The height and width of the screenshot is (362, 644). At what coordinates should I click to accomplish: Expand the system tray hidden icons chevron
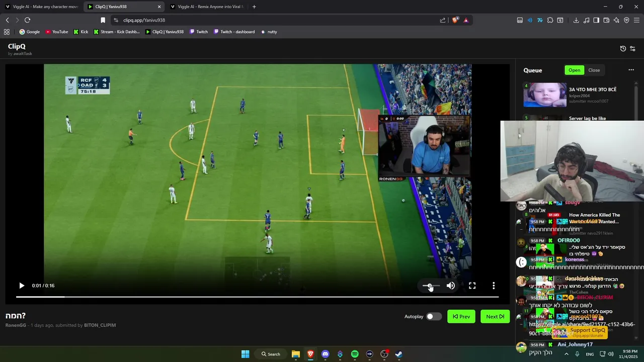point(566,354)
